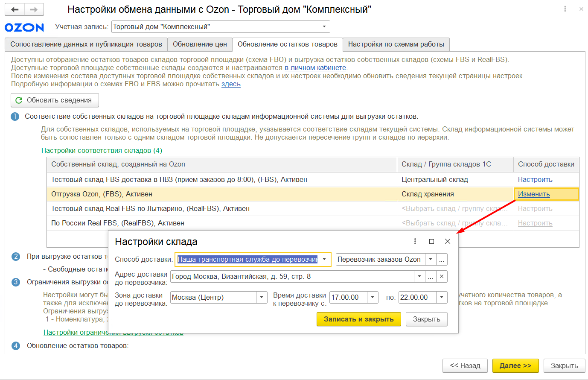Screen dimensions: 588x380
Task: Click the delivery address input field
Action: coord(292,277)
